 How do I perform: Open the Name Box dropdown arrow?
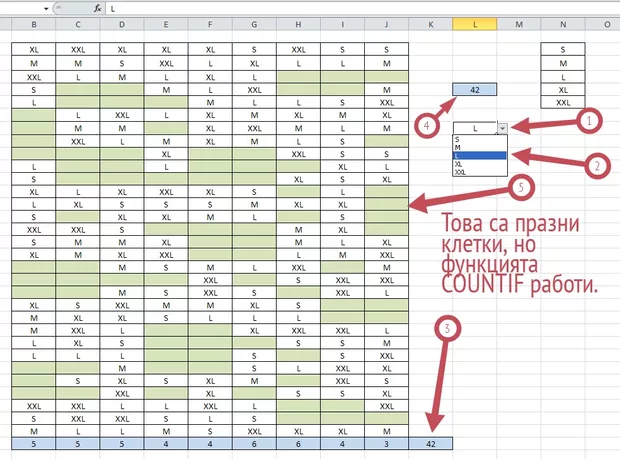tap(46, 8)
